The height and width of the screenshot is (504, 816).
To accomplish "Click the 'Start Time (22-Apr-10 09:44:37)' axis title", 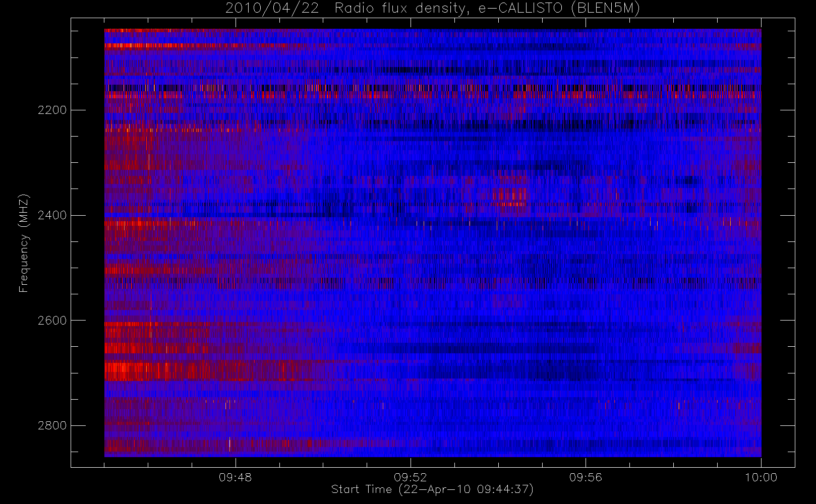I will (432, 489).
